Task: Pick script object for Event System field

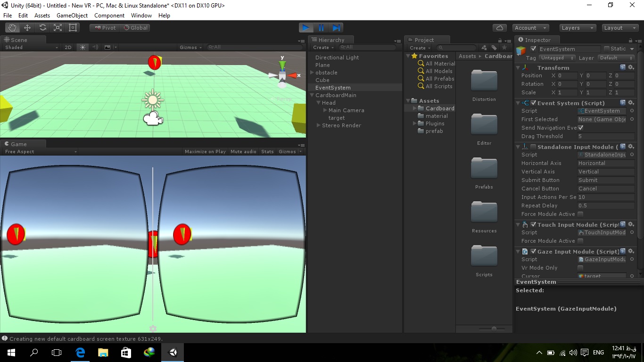Action: pos(632,111)
